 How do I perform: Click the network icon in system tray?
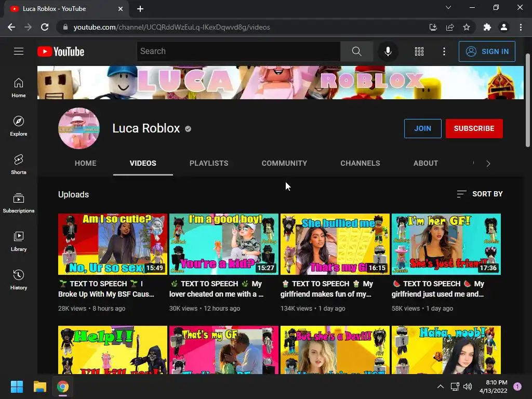point(455,387)
